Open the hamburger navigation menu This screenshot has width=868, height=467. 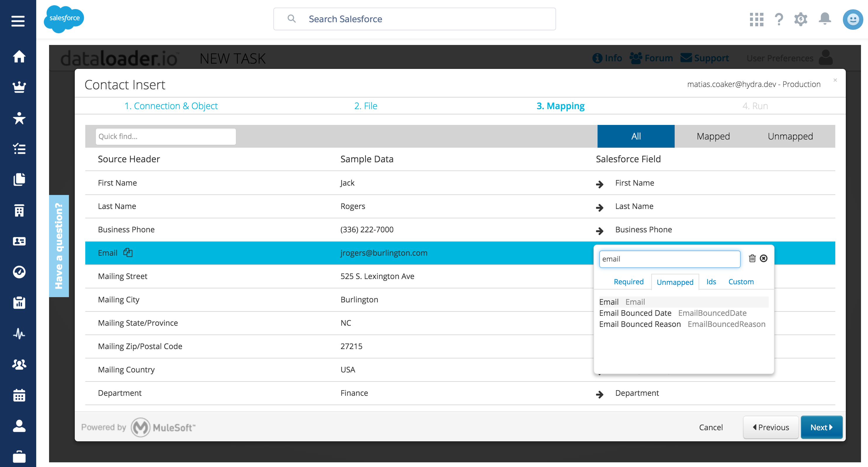pos(18,21)
